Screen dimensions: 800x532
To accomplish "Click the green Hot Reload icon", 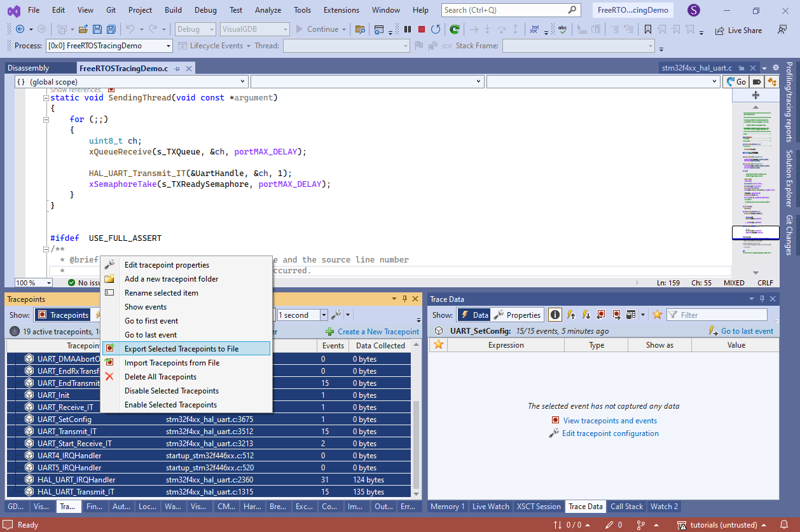I will pos(455,29).
